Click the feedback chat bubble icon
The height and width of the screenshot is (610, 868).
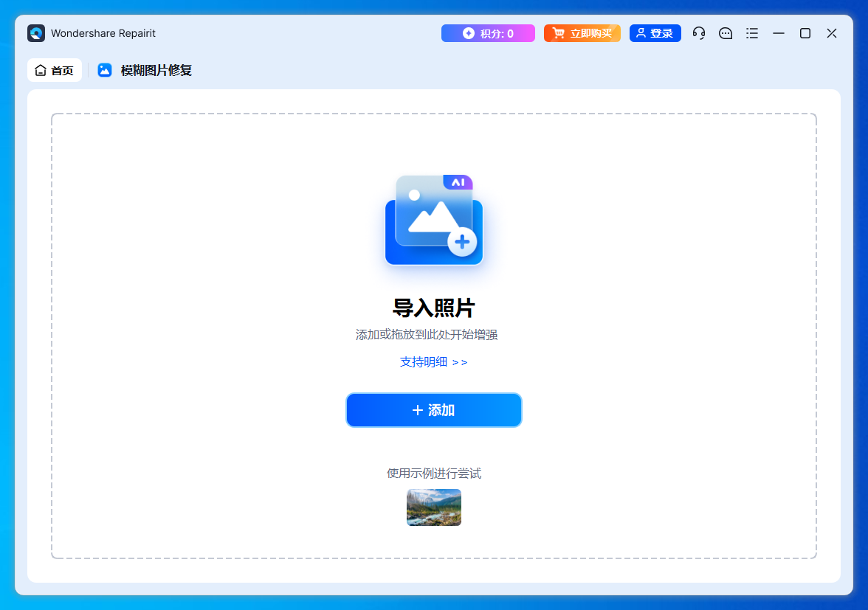pyautogui.click(x=726, y=33)
